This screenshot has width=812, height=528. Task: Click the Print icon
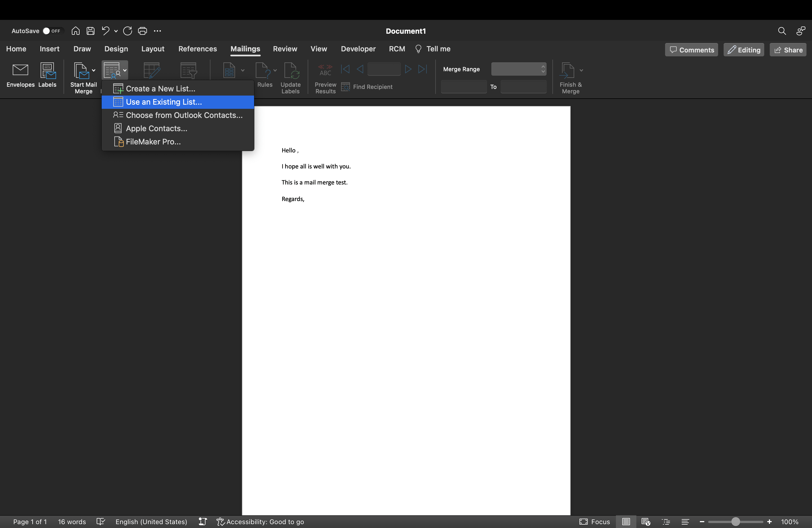(x=142, y=31)
